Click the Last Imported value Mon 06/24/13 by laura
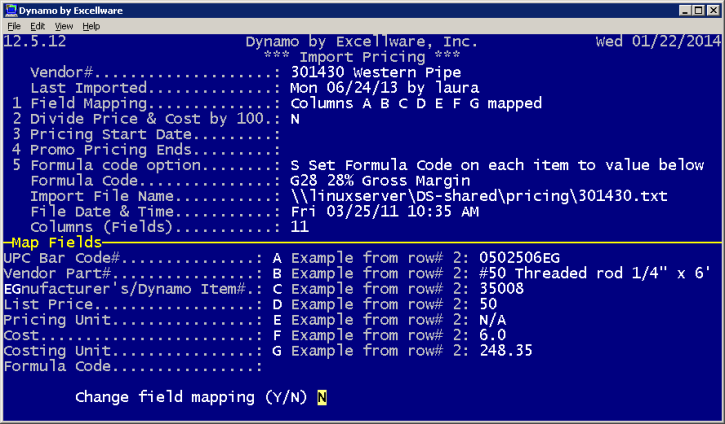The width and height of the screenshot is (725, 424). tap(384, 88)
